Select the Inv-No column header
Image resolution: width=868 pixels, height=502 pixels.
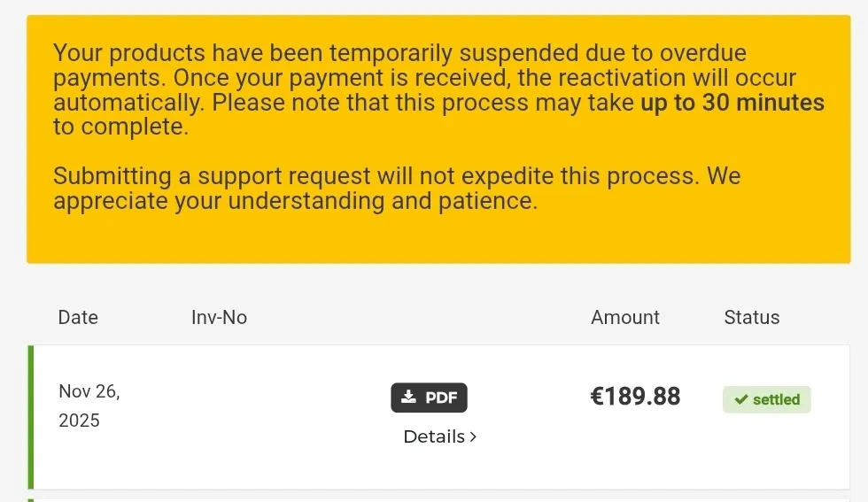pyautogui.click(x=219, y=317)
